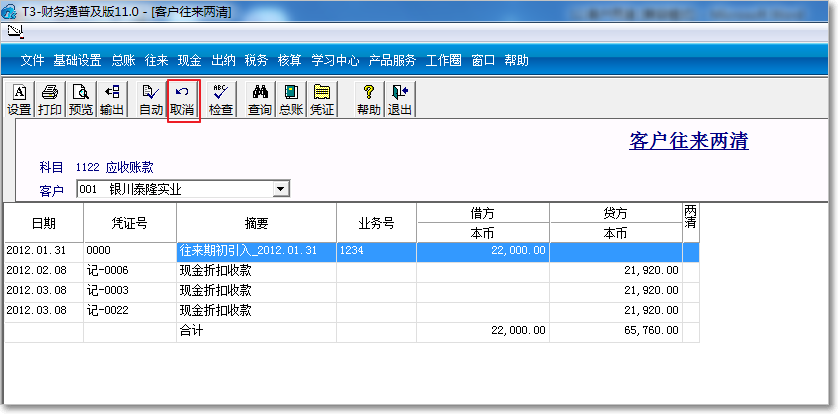Image resolution: width=838 pixels, height=414 pixels.
Task: Click the 凭证 (Voucher) toolbar icon
Action: tap(322, 100)
